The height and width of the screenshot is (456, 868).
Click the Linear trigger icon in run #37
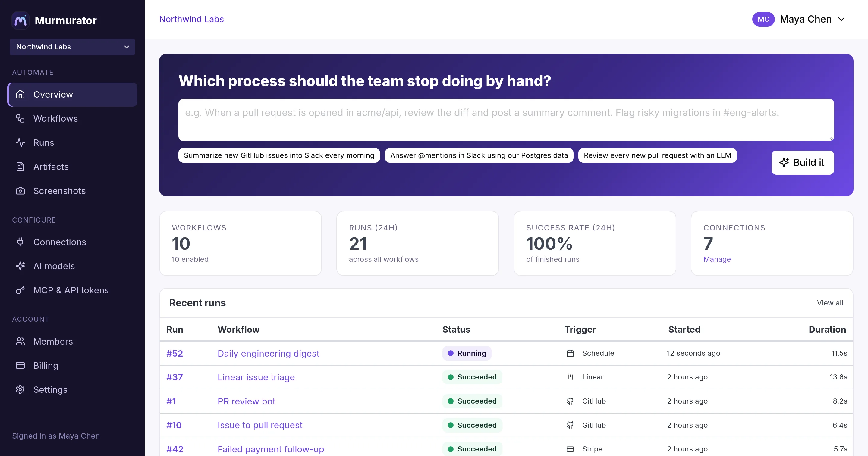coord(570,377)
